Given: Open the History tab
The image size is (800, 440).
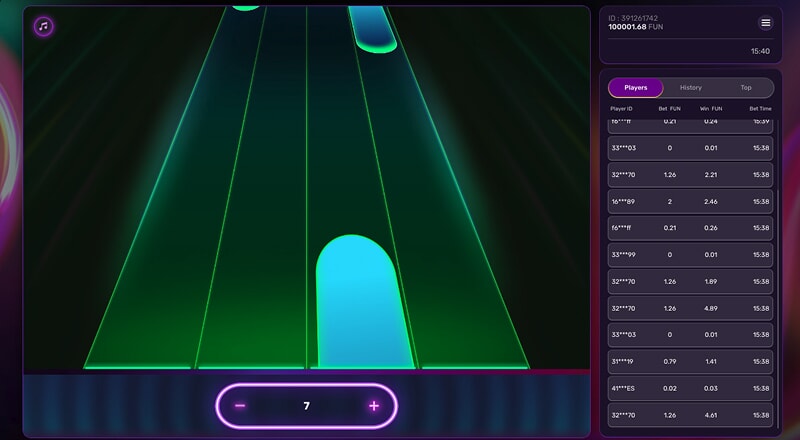Looking at the screenshot, I should point(691,88).
